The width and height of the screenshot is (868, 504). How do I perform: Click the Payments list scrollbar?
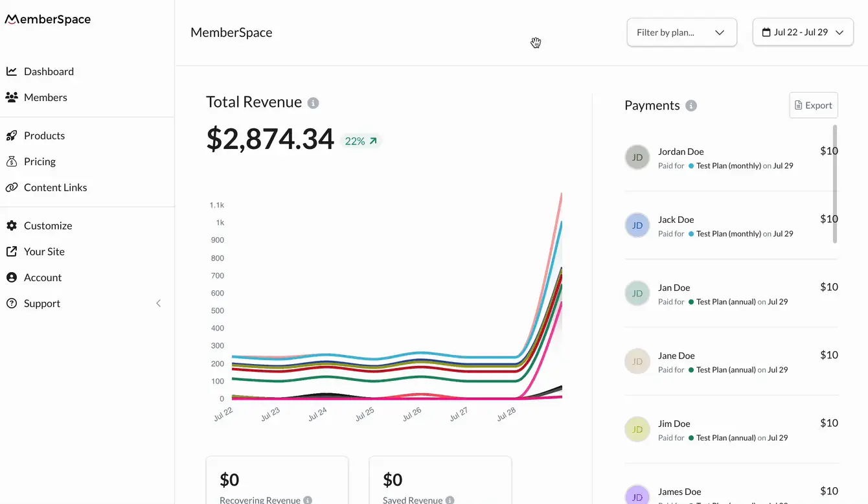point(835,184)
